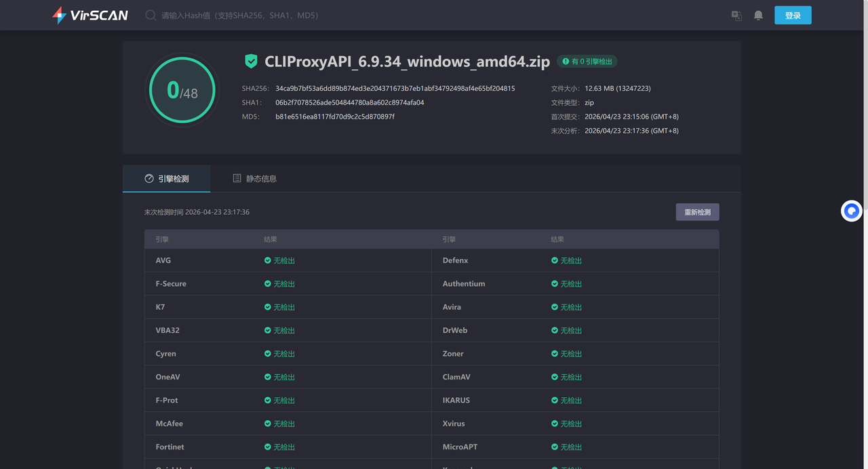Viewport: 868px width, 469px height.
Task: Select the McAfee engine row
Action: click(x=288, y=424)
